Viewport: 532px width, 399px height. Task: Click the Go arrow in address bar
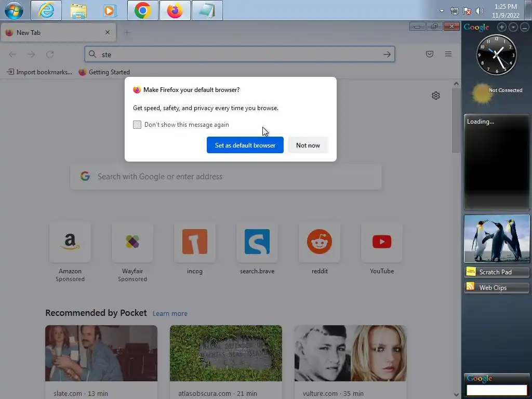coord(387,54)
